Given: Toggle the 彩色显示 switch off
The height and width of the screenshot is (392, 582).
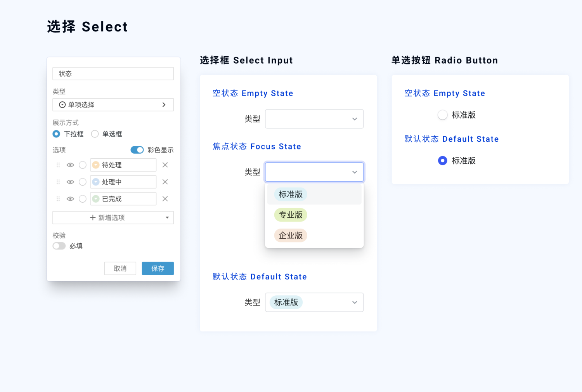Looking at the screenshot, I should pos(137,150).
